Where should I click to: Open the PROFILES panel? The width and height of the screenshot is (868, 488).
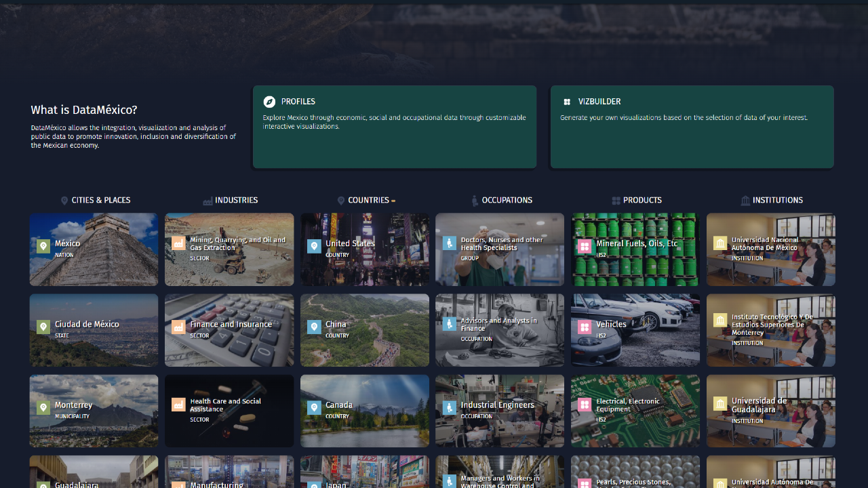point(395,127)
